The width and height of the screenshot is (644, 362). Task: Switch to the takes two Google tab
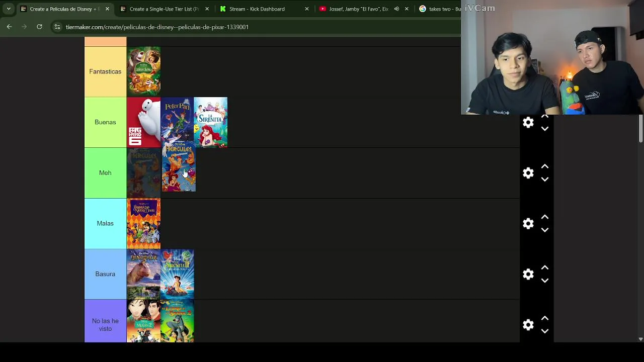tap(440, 9)
